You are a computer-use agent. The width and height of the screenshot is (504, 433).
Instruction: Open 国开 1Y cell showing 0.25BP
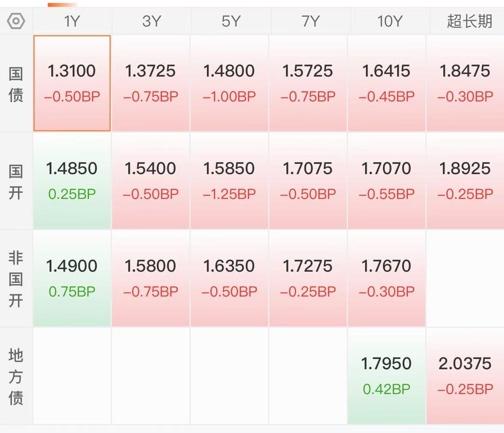coord(72,181)
